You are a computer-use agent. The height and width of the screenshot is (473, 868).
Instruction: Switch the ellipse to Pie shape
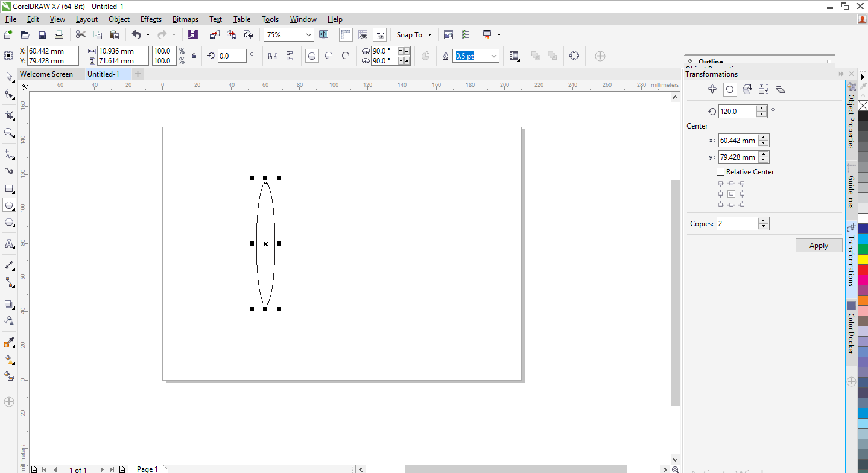[x=329, y=56]
